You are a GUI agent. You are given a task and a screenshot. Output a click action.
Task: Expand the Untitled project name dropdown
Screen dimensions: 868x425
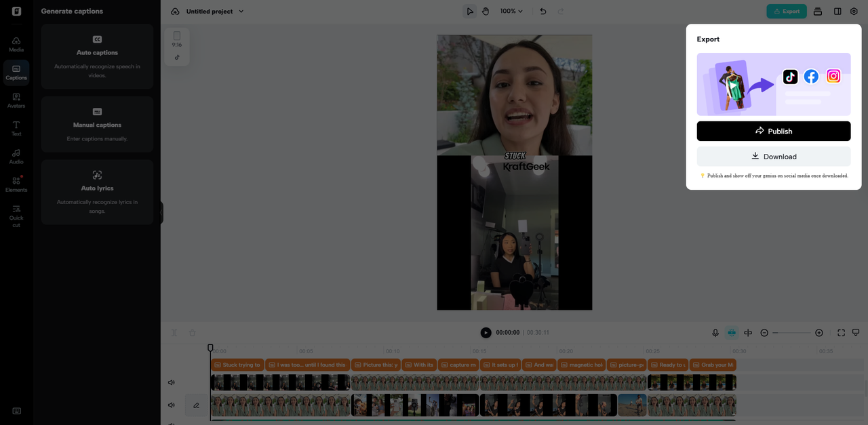click(x=241, y=11)
